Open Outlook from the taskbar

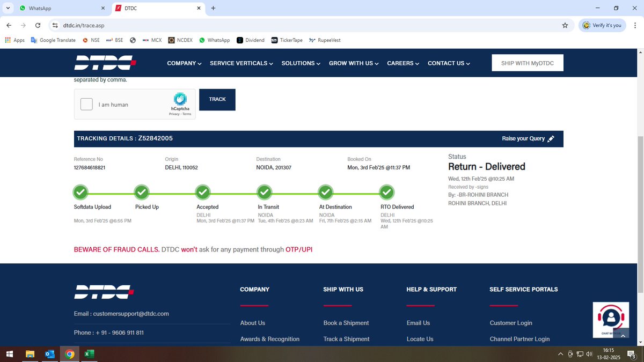pos(50,354)
